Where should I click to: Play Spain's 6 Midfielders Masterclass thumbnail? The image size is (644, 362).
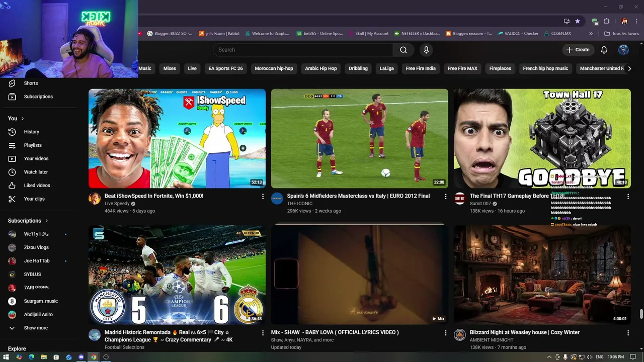pyautogui.click(x=360, y=138)
